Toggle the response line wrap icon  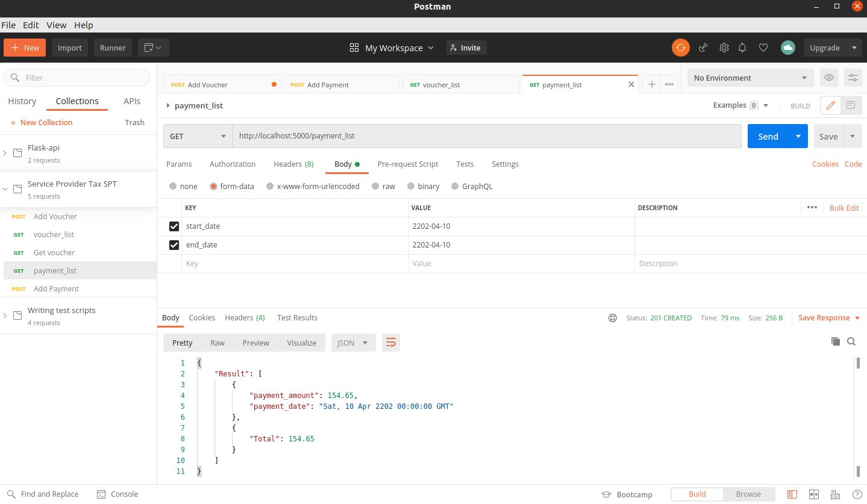click(391, 343)
